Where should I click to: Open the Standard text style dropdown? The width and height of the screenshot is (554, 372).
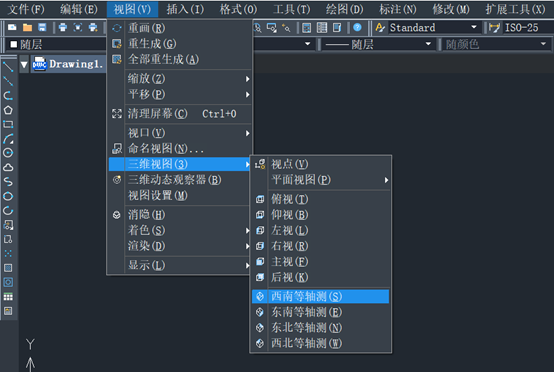coord(473,27)
